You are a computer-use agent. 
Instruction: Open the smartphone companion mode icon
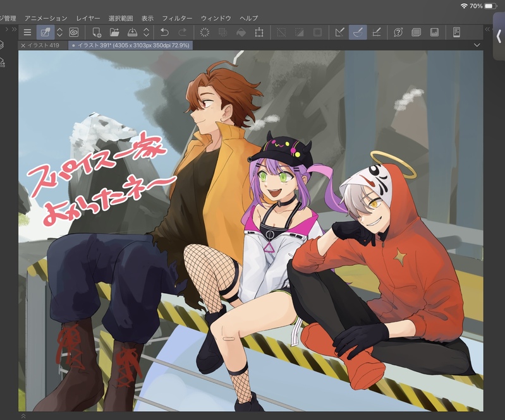pos(456,32)
